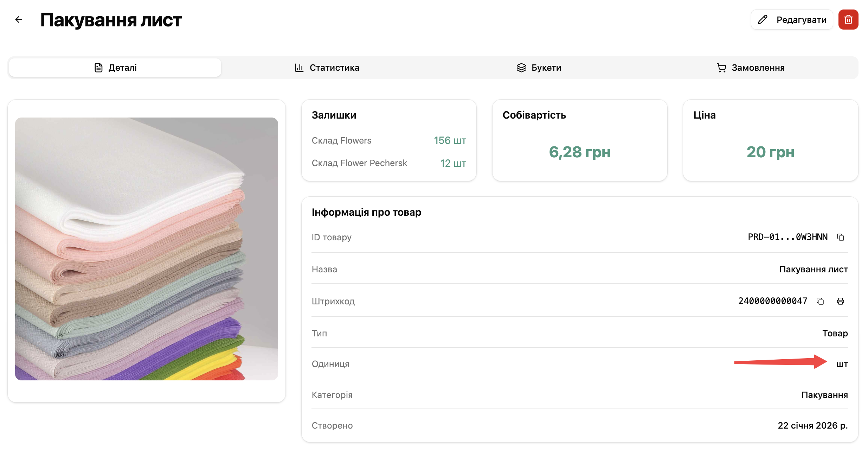Click the Одиниця field label
868x449 pixels.
(x=330, y=364)
